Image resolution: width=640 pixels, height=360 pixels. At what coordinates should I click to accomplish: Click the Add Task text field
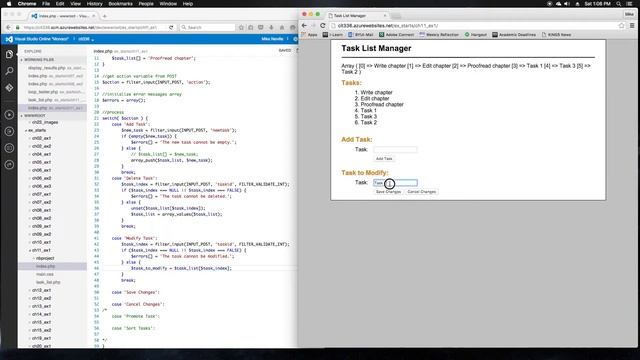[x=395, y=149]
